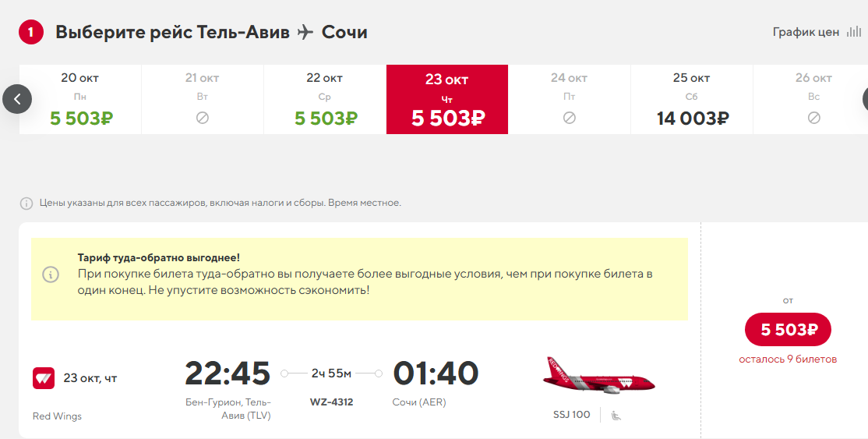This screenshot has height=439, width=868.
Task: Click the flight number WZ-4312
Action: [331, 402]
